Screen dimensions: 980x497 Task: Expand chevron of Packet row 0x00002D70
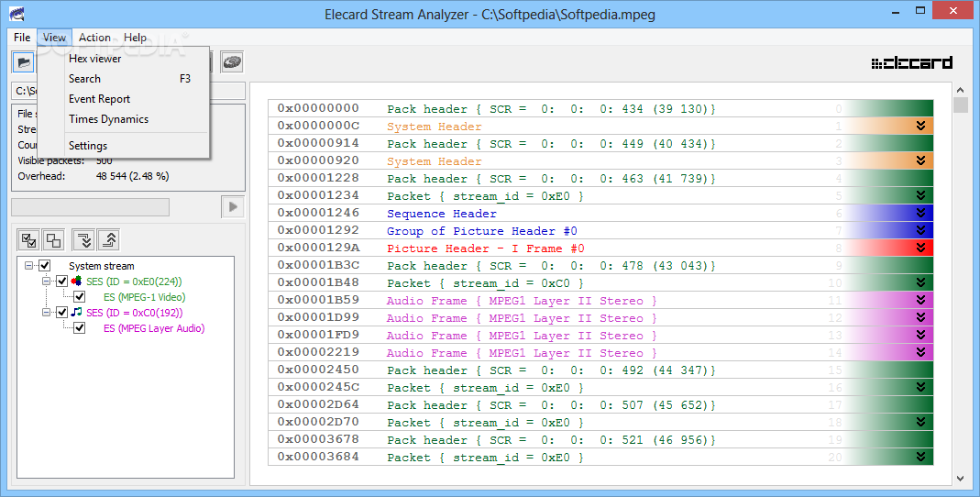(920, 423)
